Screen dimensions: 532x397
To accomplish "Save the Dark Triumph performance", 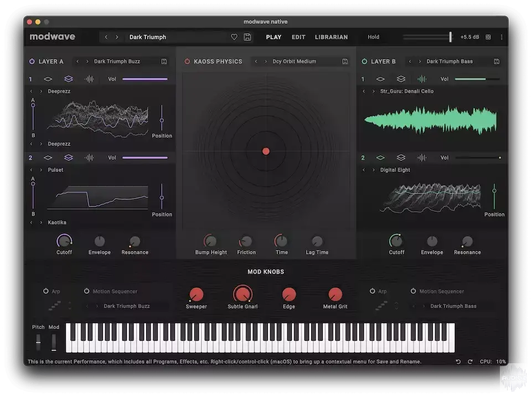I will click(247, 37).
